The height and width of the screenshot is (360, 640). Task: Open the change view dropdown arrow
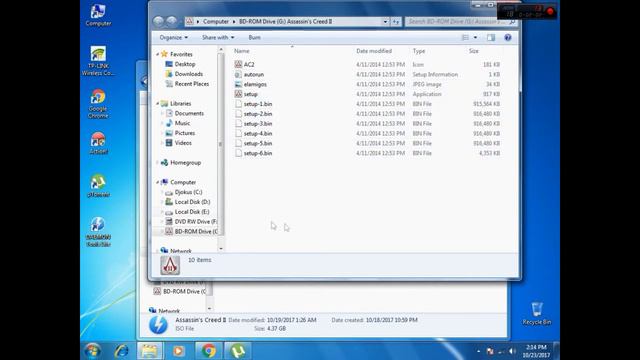click(475, 38)
